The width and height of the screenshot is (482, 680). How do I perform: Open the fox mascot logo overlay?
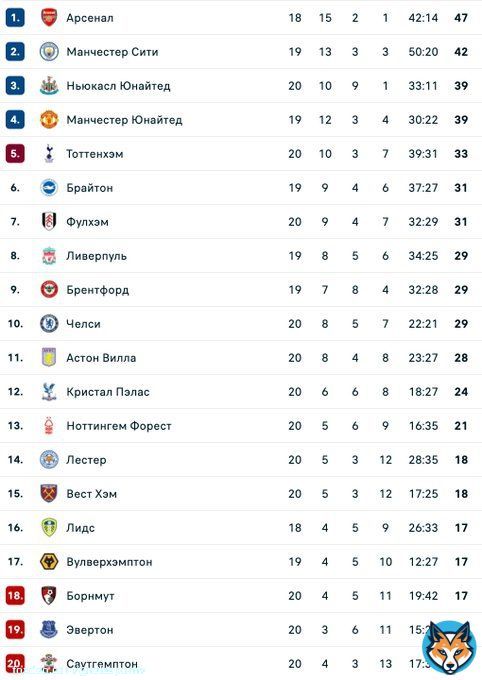coord(450,646)
